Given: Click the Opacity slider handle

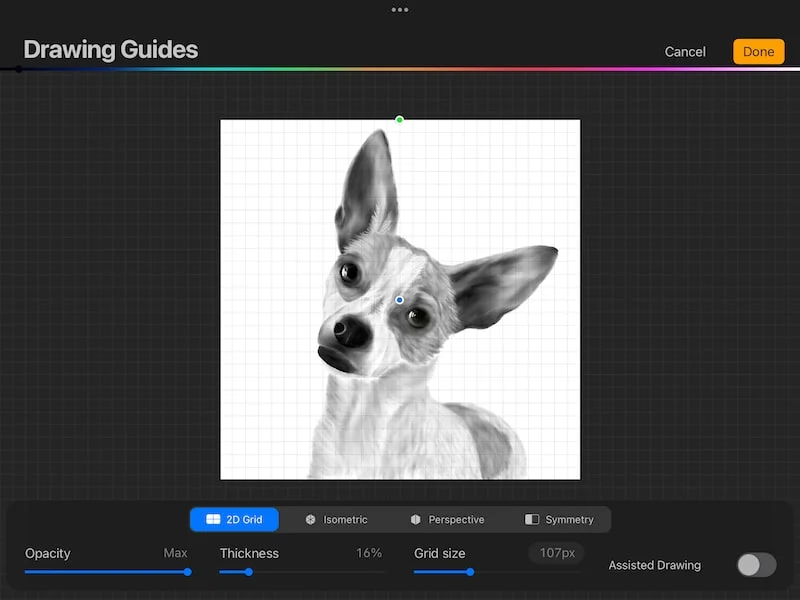Looking at the screenshot, I should tap(187, 572).
